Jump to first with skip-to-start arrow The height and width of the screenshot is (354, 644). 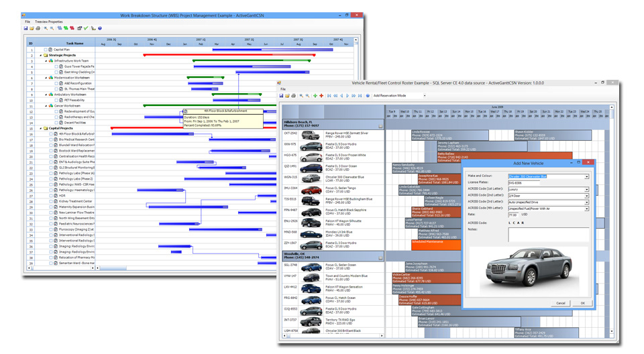(329, 96)
